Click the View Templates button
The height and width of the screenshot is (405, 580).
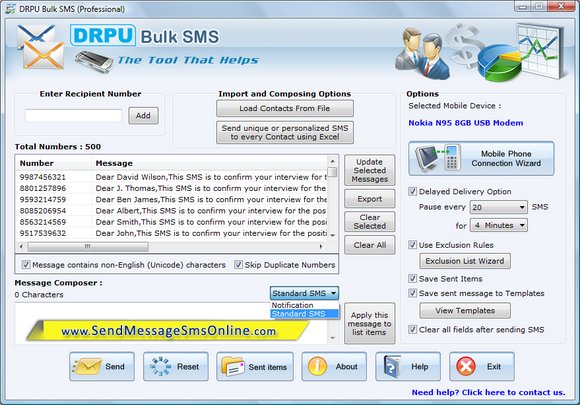(x=465, y=310)
